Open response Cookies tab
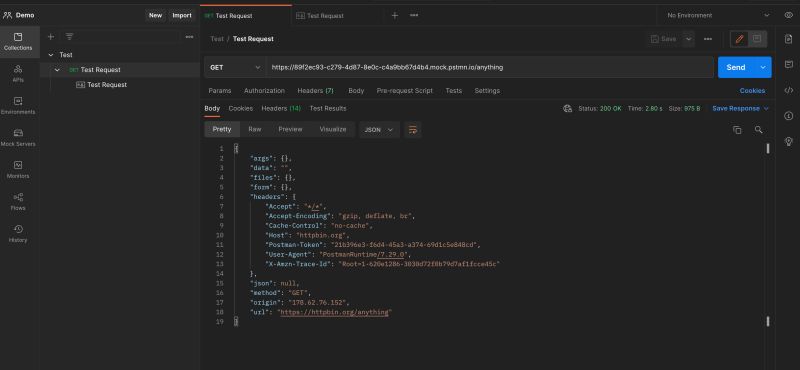This screenshot has height=370, width=800. [241, 108]
